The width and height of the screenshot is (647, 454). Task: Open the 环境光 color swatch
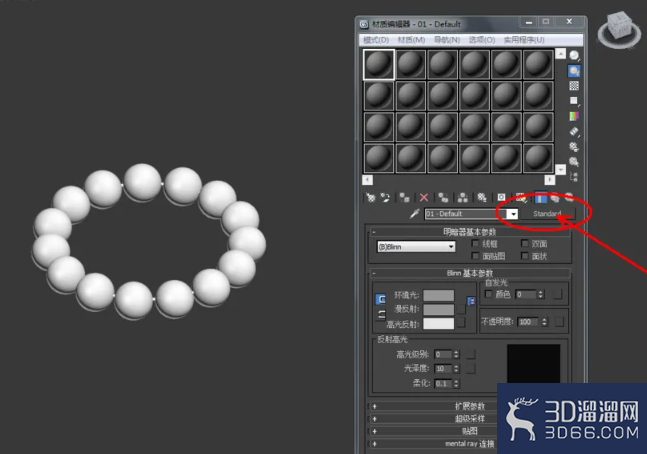(x=439, y=295)
